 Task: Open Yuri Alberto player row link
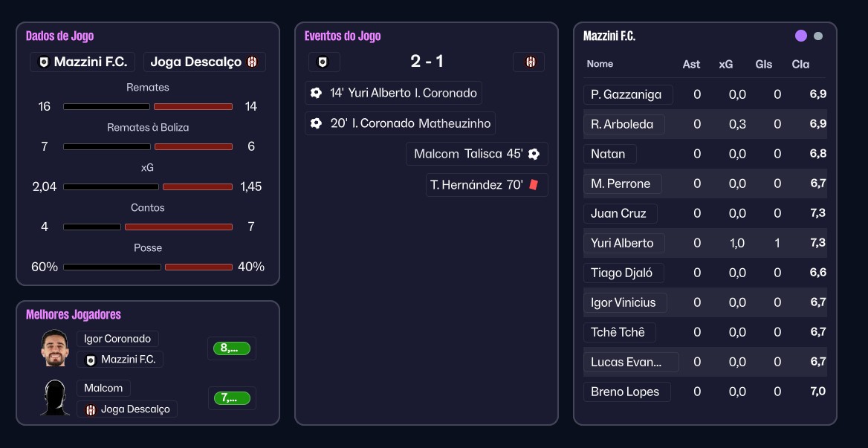coord(622,243)
